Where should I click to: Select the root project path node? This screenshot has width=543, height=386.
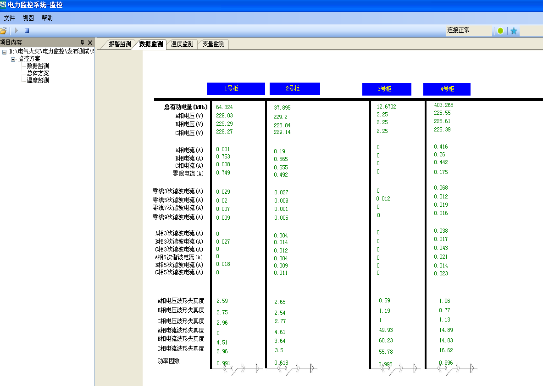[x=52, y=51]
